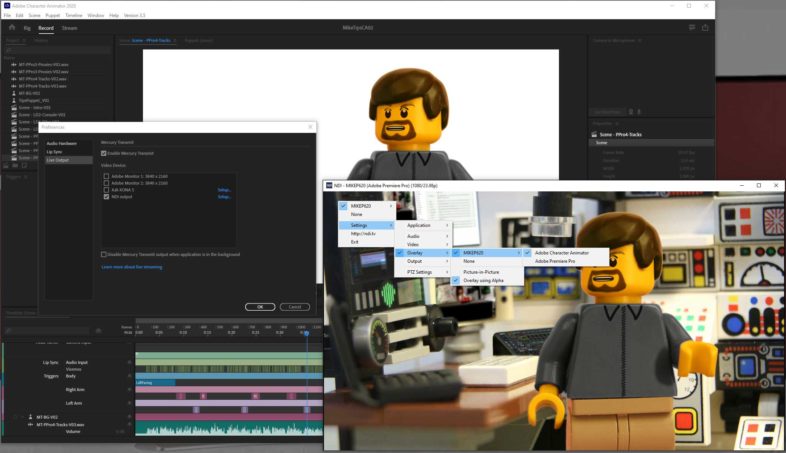Screen dimensions: 786x453
Task: Click the audio waveform track MT-PPro4-Tracks
Action: 229,429
